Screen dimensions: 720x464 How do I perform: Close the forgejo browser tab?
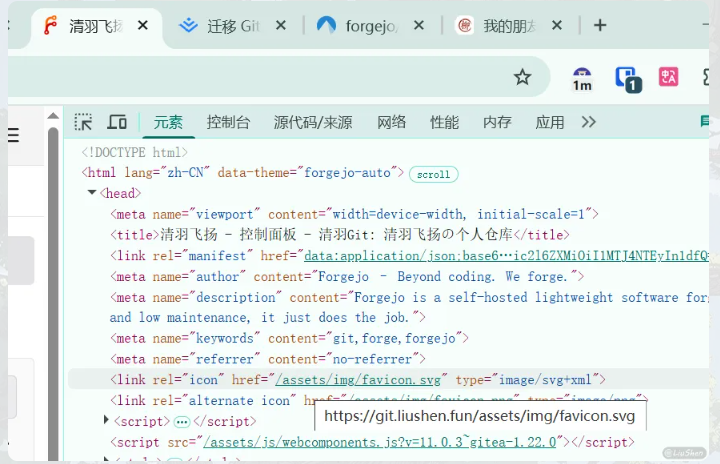[x=419, y=25]
